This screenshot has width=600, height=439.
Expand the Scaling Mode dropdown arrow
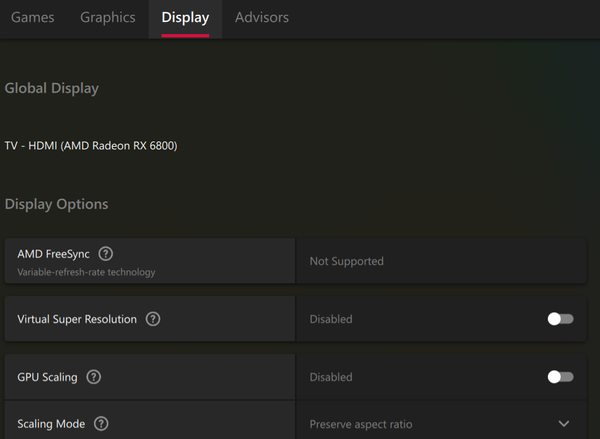pos(564,424)
